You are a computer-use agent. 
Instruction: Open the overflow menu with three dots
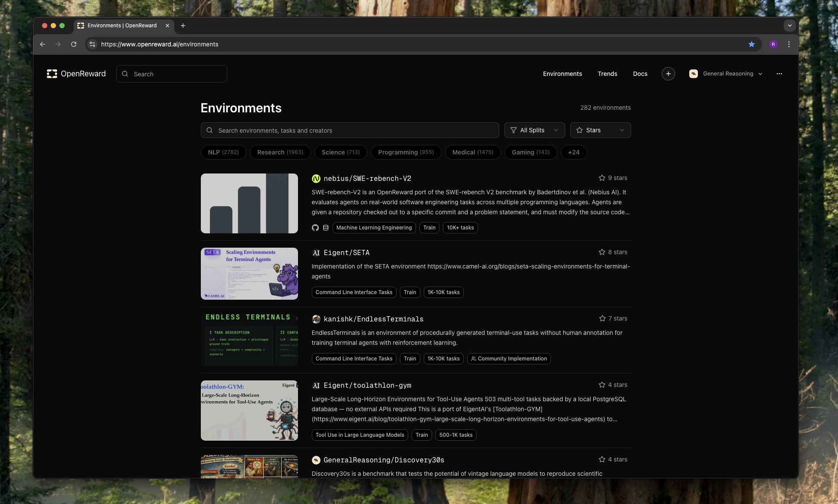coord(779,74)
